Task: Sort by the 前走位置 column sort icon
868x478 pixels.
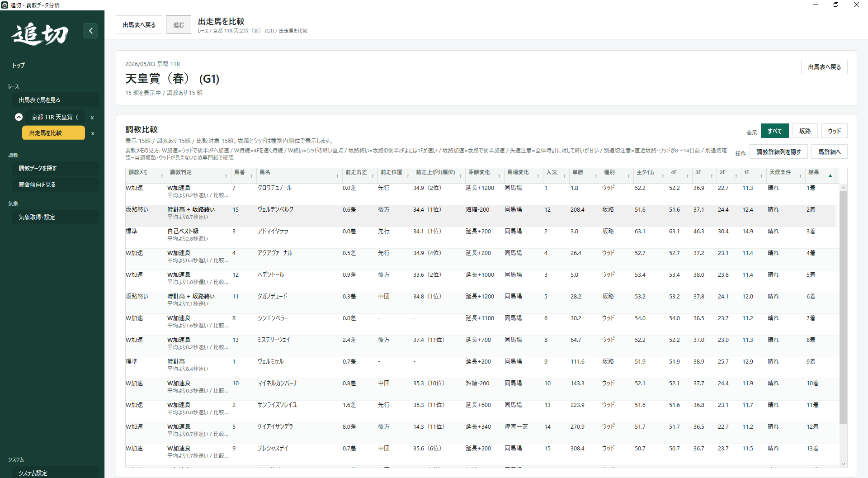Action: tap(408, 176)
